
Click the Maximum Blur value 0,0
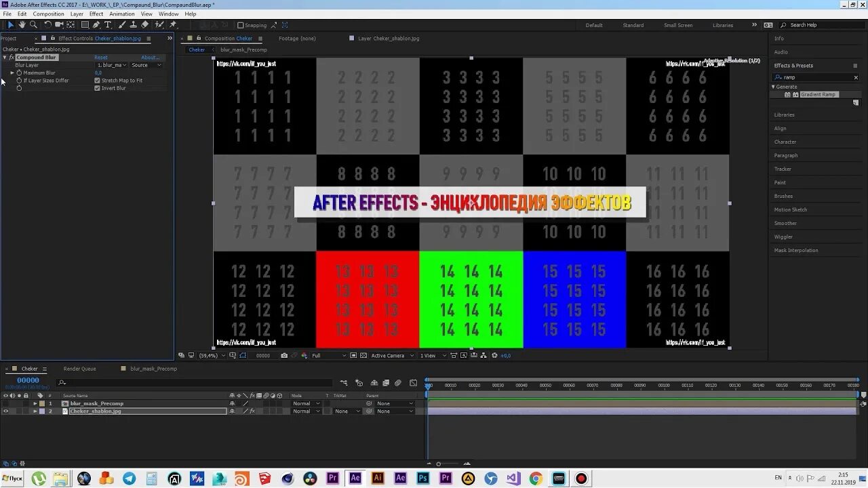click(x=98, y=73)
